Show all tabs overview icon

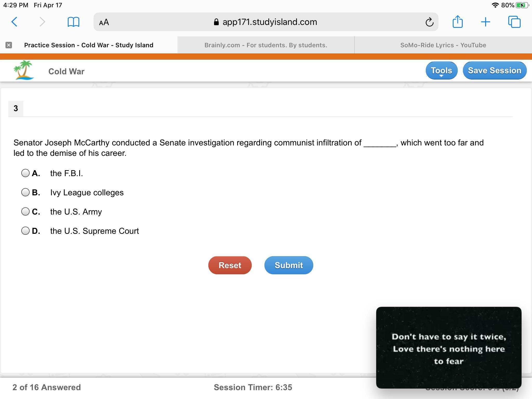point(514,22)
